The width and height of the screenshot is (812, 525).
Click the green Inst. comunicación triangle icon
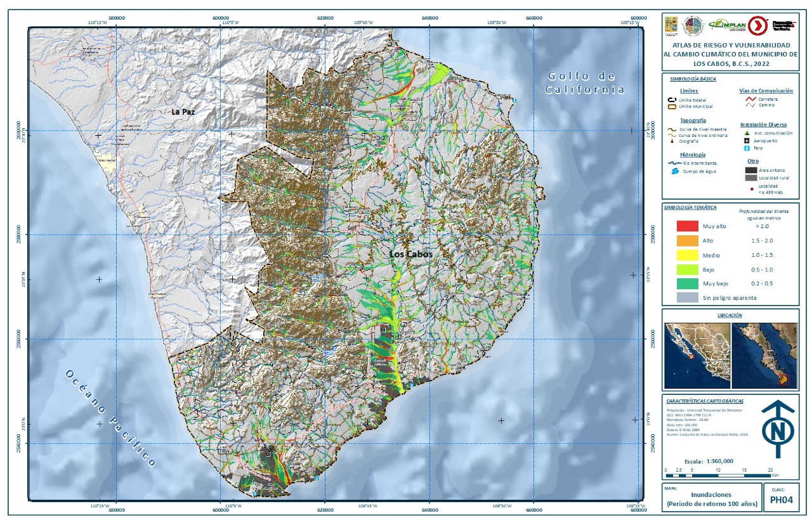click(747, 133)
